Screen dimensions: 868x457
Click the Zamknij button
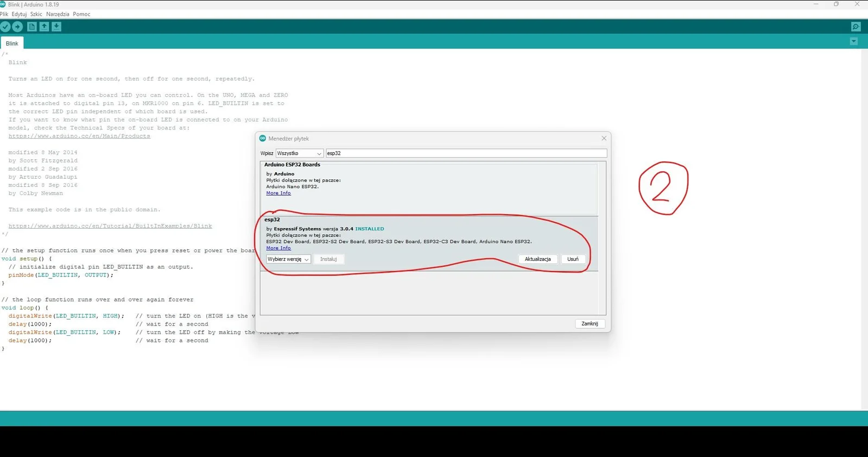click(590, 324)
